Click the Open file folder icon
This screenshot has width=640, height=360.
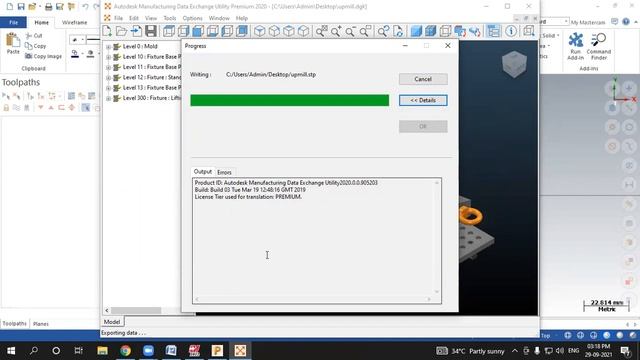click(122, 31)
